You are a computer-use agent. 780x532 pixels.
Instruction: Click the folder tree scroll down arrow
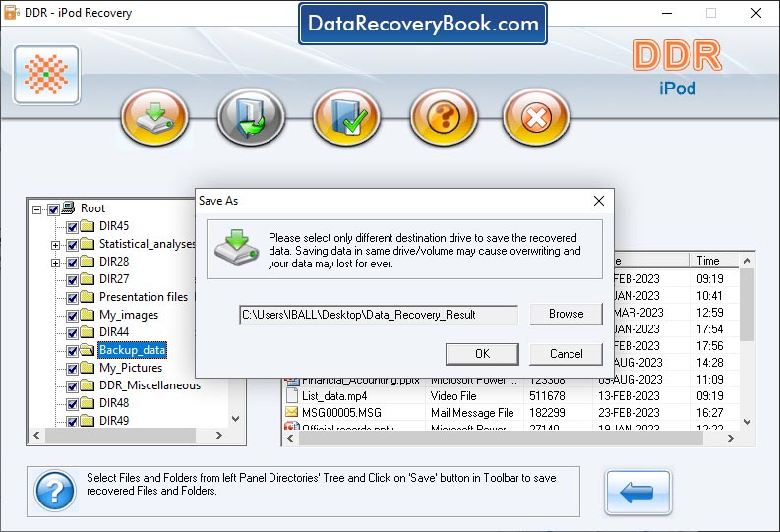click(x=236, y=419)
